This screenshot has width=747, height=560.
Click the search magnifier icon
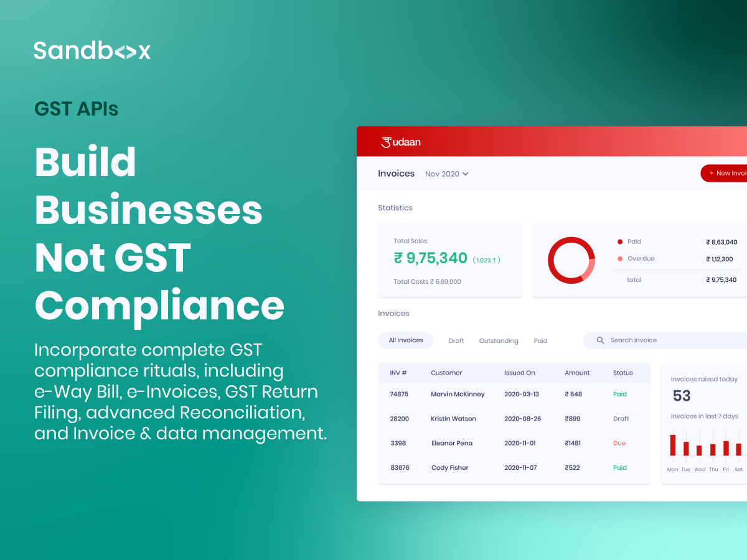[x=601, y=340]
